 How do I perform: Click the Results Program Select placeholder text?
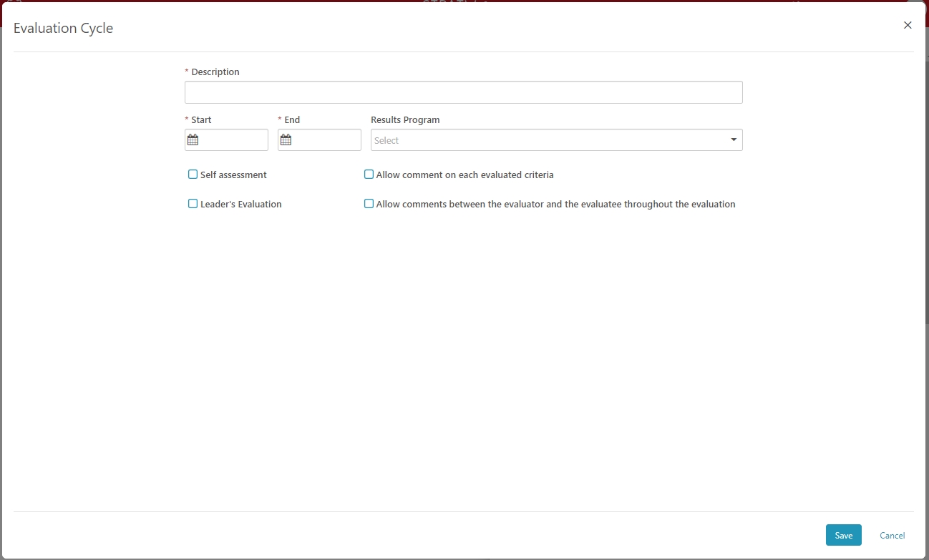click(x=386, y=141)
